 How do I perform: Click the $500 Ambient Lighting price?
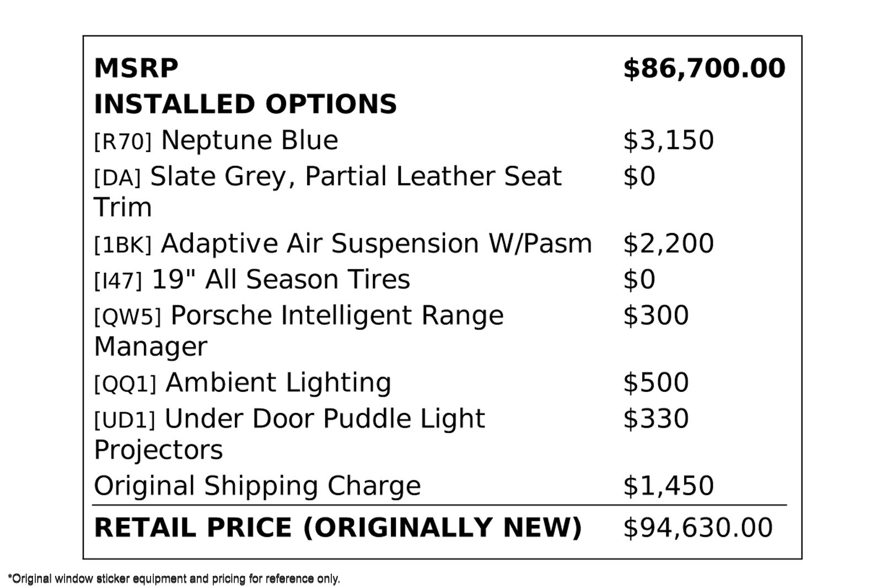click(656, 382)
